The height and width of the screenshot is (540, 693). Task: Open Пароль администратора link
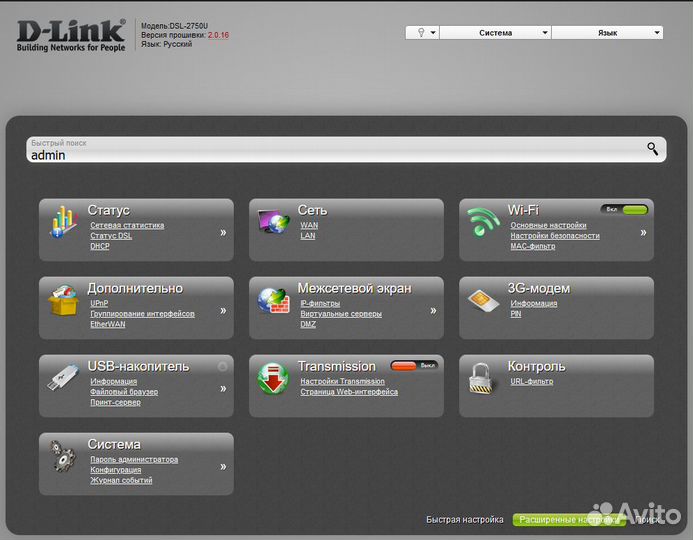134,460
